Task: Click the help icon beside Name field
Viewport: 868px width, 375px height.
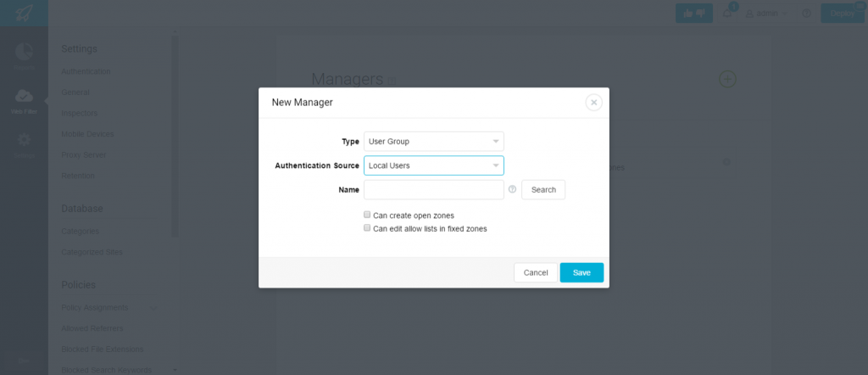Action: click(x=512, y=189)
